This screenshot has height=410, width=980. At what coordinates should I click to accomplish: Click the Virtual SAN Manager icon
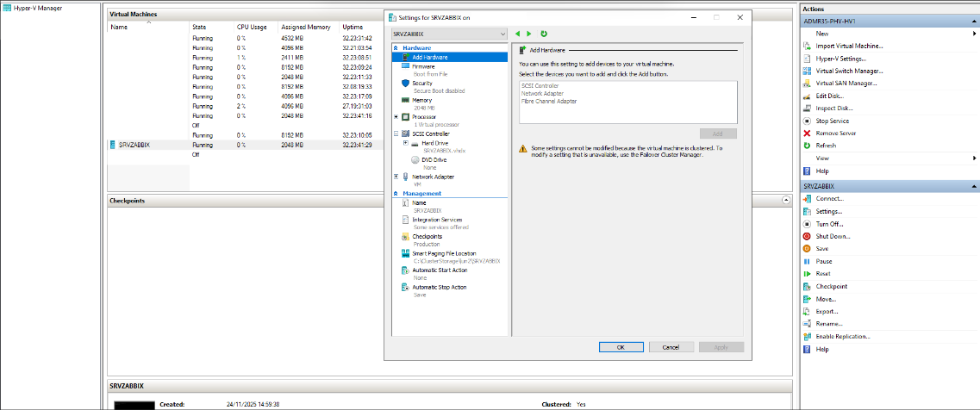806,84
